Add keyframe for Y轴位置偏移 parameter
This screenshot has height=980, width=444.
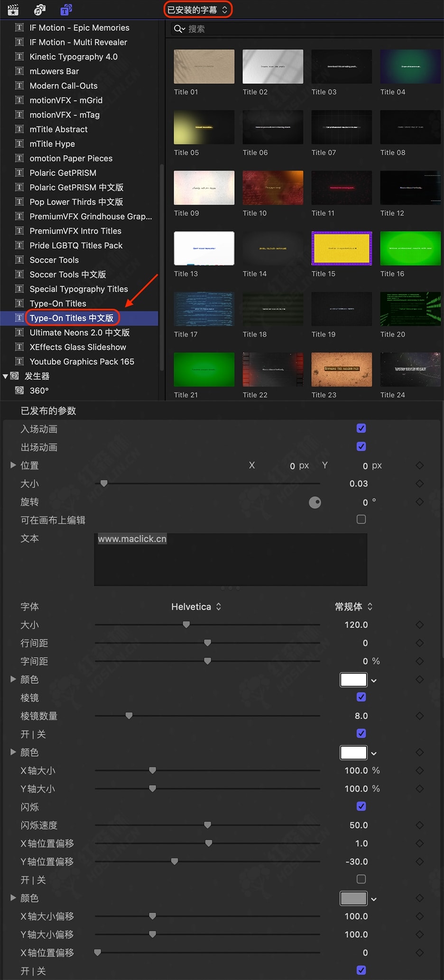(419, 861)
